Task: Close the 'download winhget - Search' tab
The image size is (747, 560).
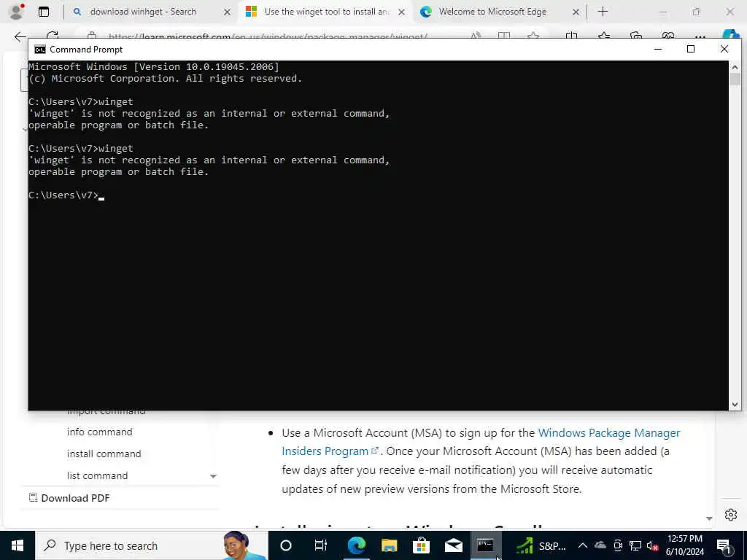Action: (228, 12)
